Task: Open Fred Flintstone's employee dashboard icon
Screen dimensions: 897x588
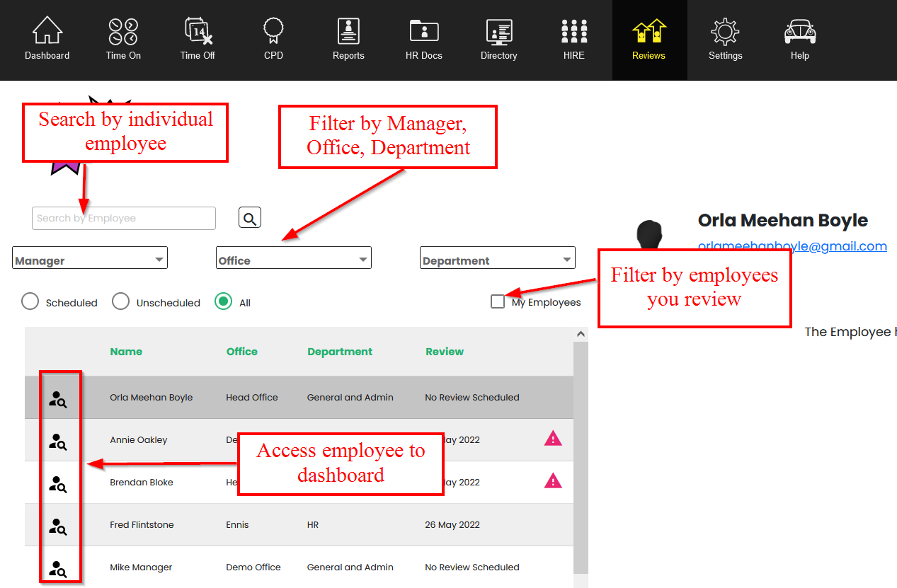Action: [x=58, y=525]
